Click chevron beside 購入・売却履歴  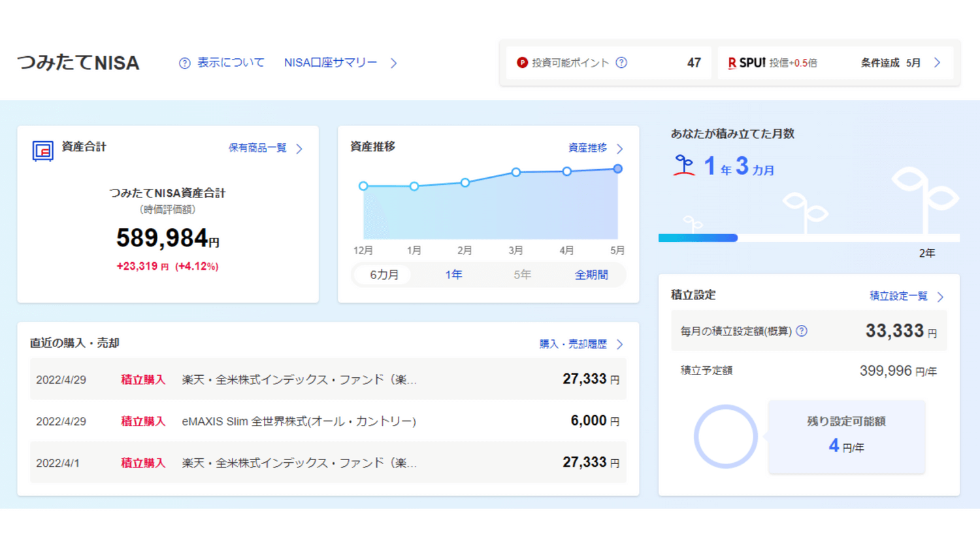click(x=619, y=344)
